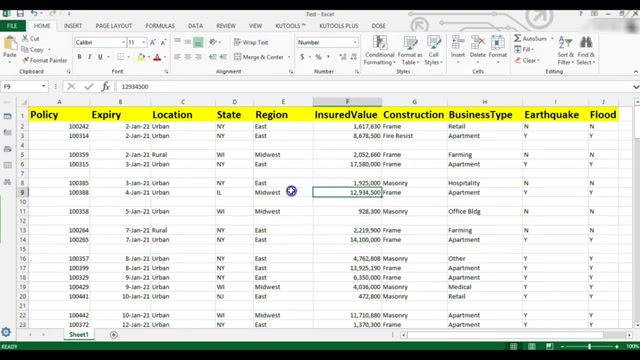The width and height of the screenshot is (640, 360).
Task: Apply Percent Style formatting
Action: [x=318, y=57]
